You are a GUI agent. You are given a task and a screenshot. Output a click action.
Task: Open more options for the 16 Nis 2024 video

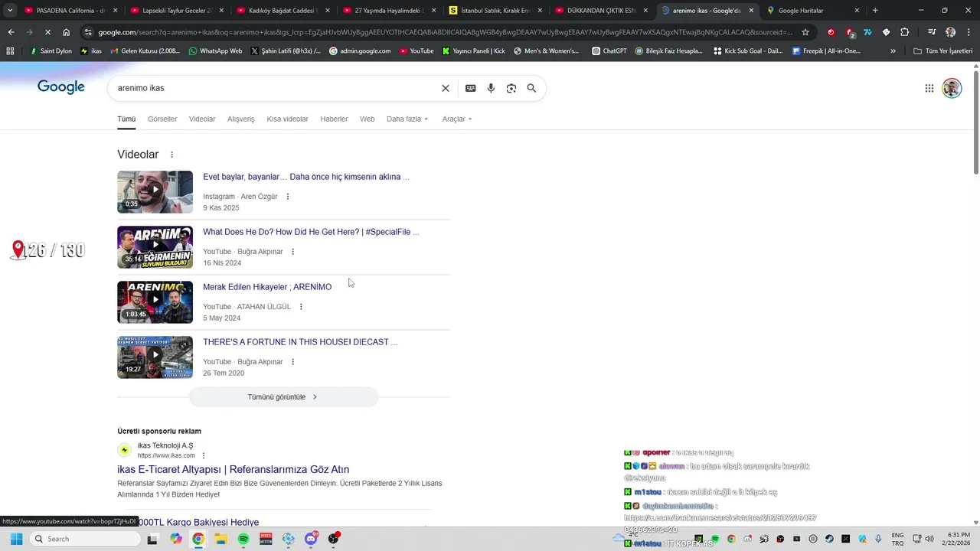[292, 252]
